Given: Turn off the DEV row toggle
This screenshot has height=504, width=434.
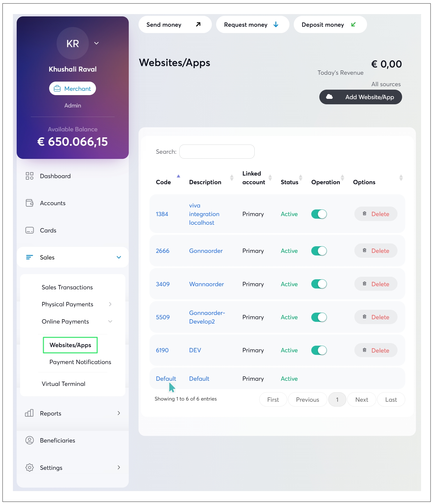Looking at the screenshot, I should (x=319, y=350).
